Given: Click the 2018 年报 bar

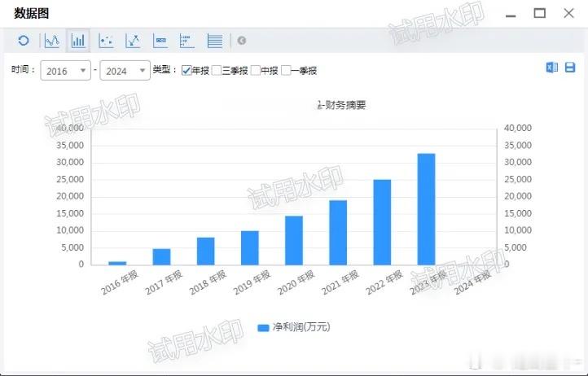Looking at the screenshot, I should coord(206,251).
